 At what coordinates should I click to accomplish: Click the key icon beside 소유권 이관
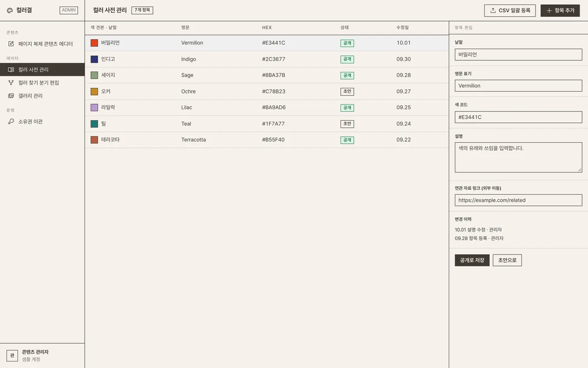11,122
